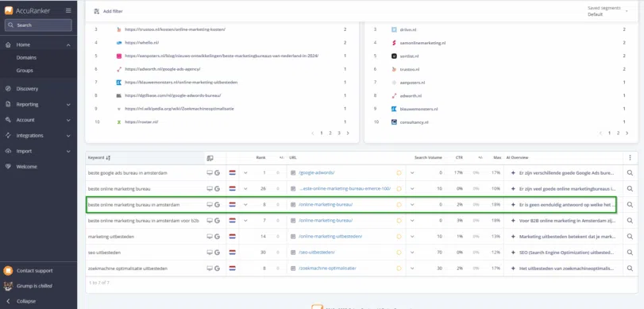The width and height of the screenshot is (644, 309).
Task: Go to Domains in the sidebar
Action: (x=26, y=57)
